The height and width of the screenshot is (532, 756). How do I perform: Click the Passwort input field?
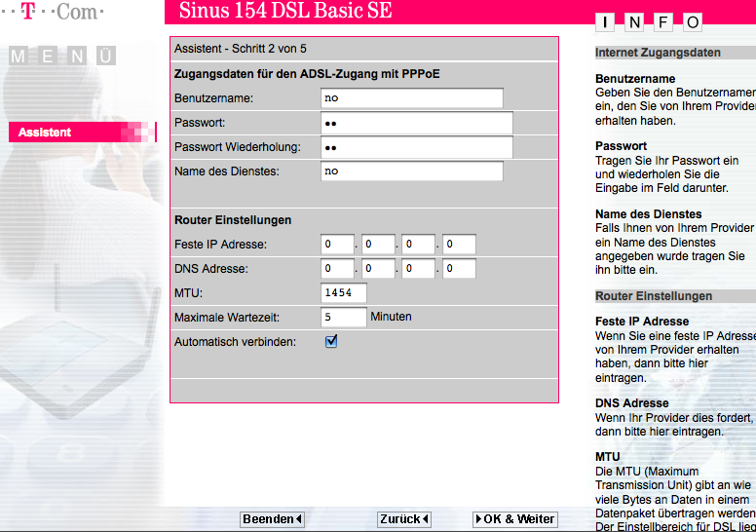417,123
